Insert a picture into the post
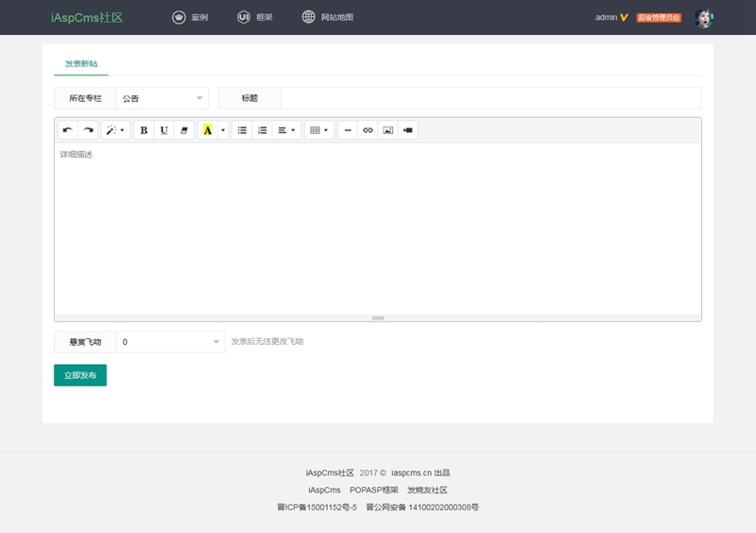Viewport: 756px width, 533px height. point(387,130)
